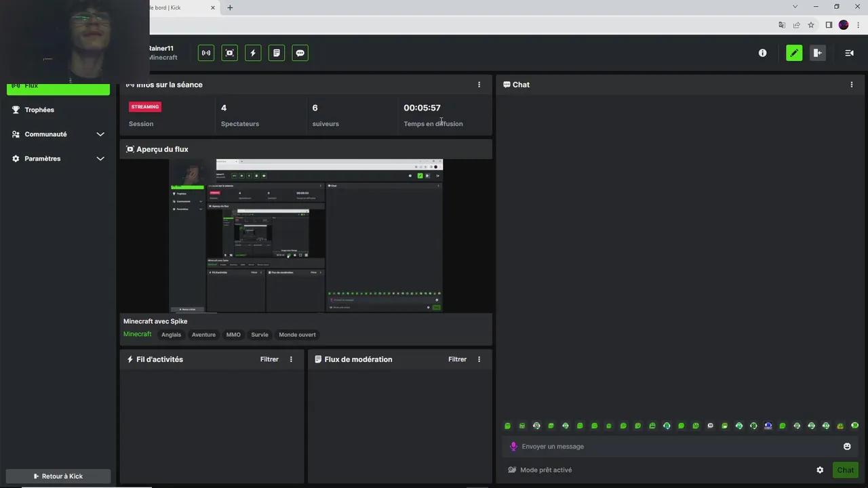Open the info icon in dashboard header

click(762, 53)
